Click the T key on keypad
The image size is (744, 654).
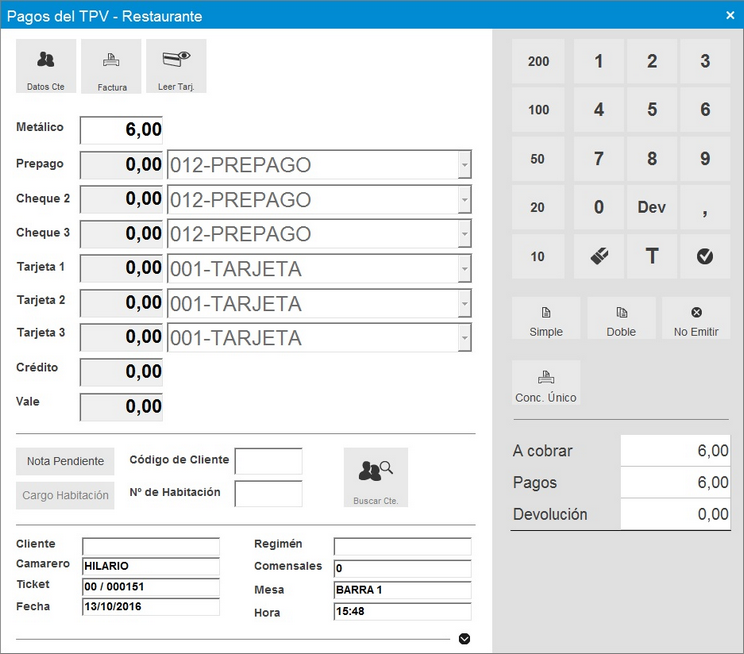click(652, 256)
